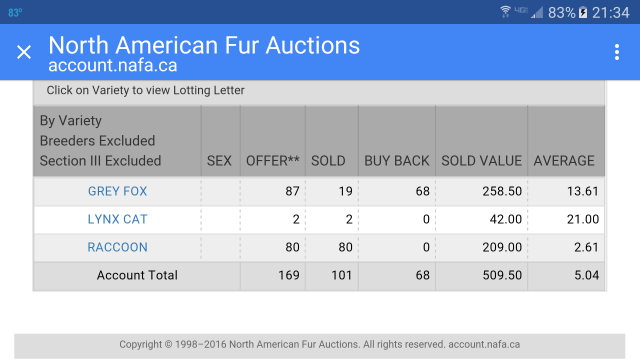
Task: Tap the cellular signal strength icon
Action: coord(538,13)
